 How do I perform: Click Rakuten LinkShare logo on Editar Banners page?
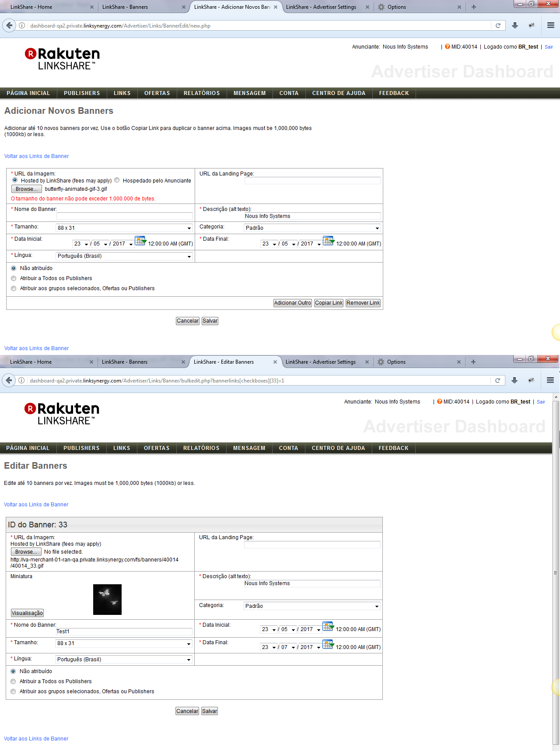click(62, 414)
